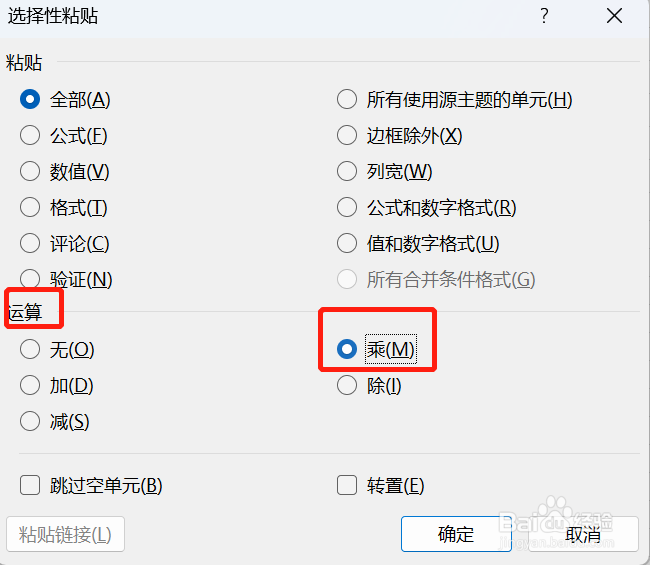Confirm with the 确定 button
650x565 pixels.
tap(456, 534)
